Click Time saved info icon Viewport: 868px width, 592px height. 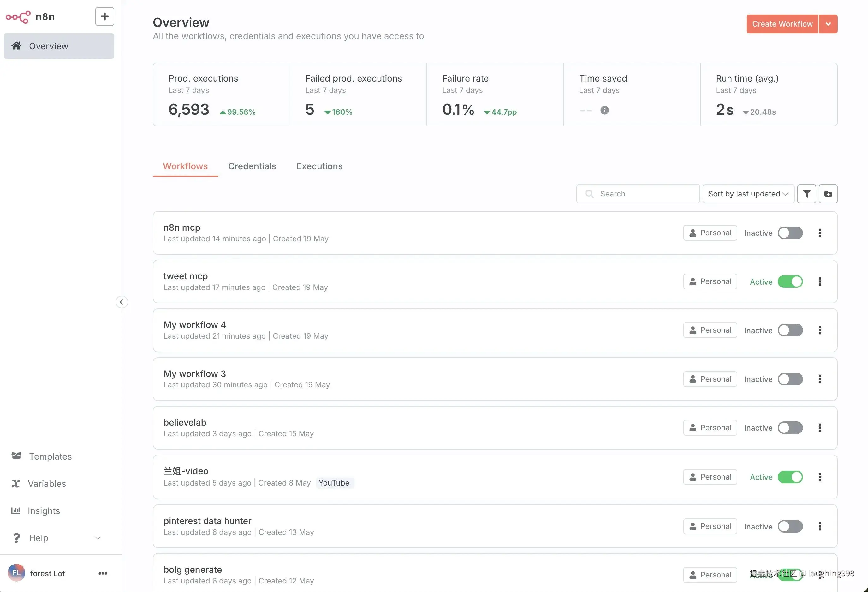(x=604, y=110)
